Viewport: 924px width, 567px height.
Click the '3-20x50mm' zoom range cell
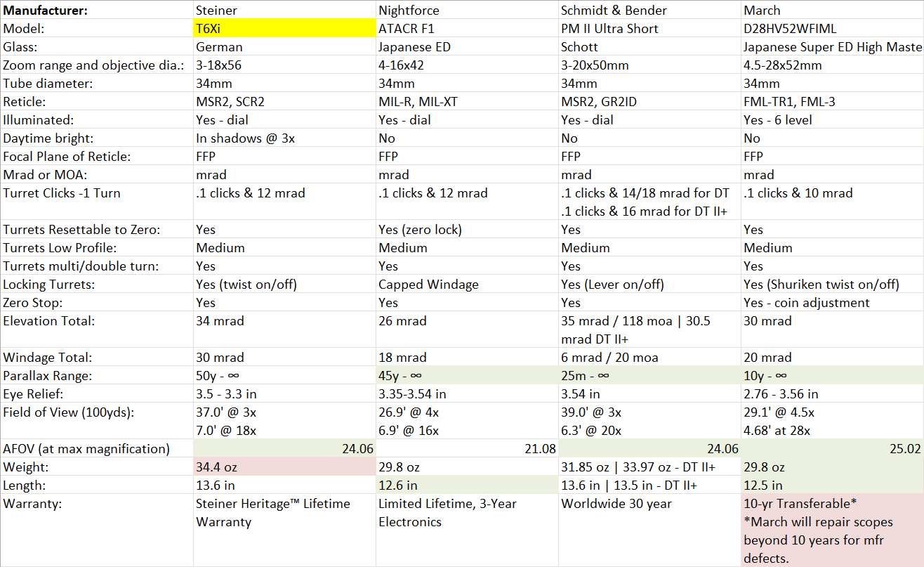pos(650,65)
